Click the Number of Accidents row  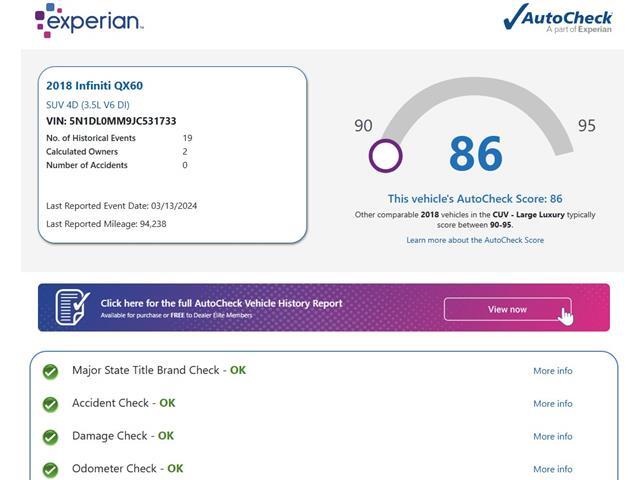pyautogui.click(x=117, y=165)
